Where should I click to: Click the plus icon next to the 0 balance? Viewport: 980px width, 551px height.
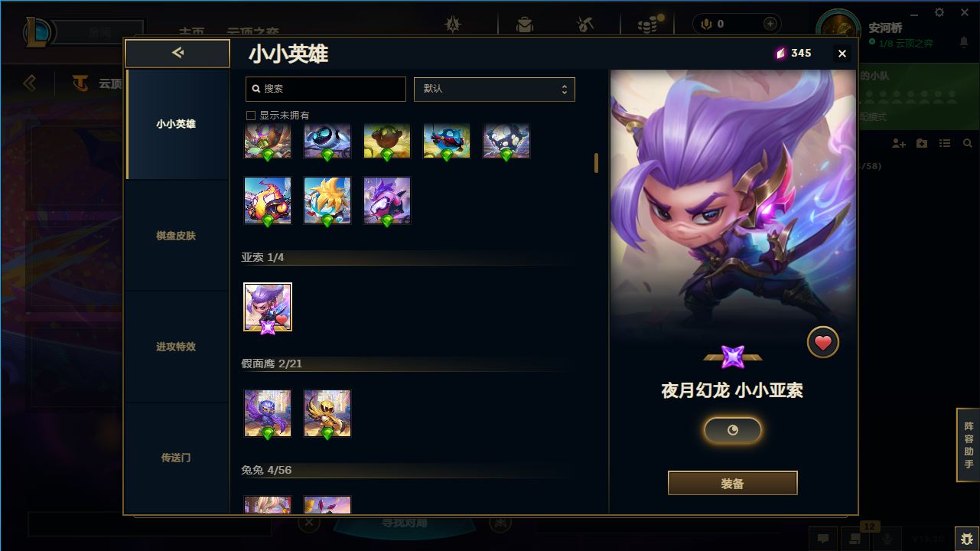click(x=770, y=24)
